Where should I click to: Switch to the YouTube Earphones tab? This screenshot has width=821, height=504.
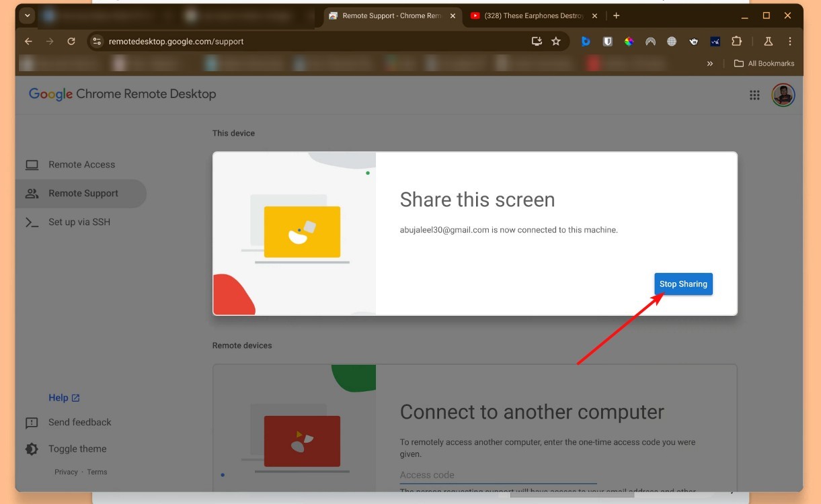pyautogui.click(x=533, y=15)
